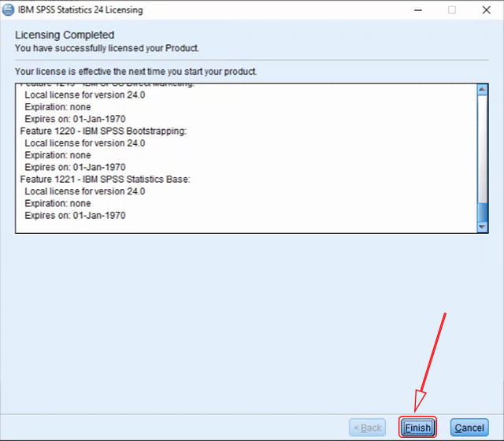Click 'Expires on: 01-Jan-1970' under Feature 1221
Viewport: 504px width, 441px height.
click(76, 215)
